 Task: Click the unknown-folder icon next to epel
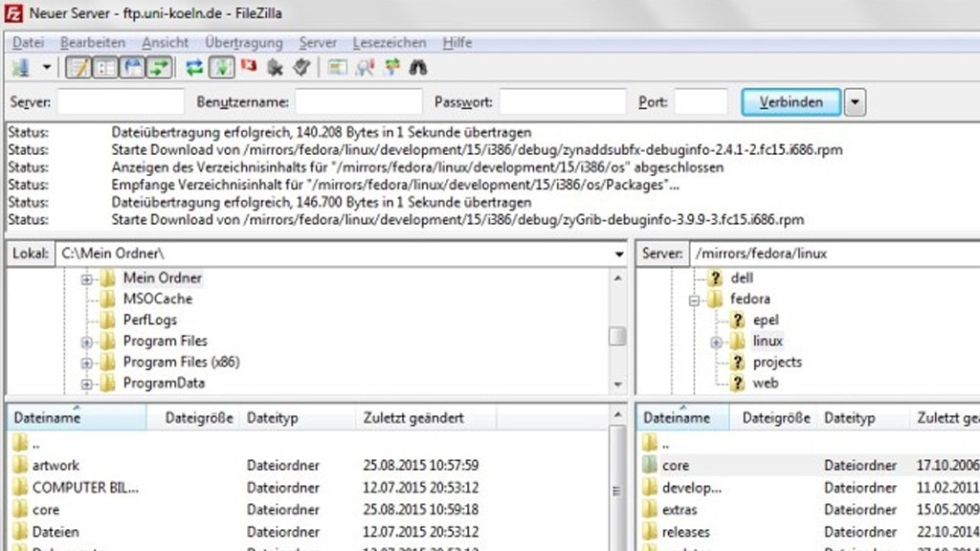[x=738, y=320]
